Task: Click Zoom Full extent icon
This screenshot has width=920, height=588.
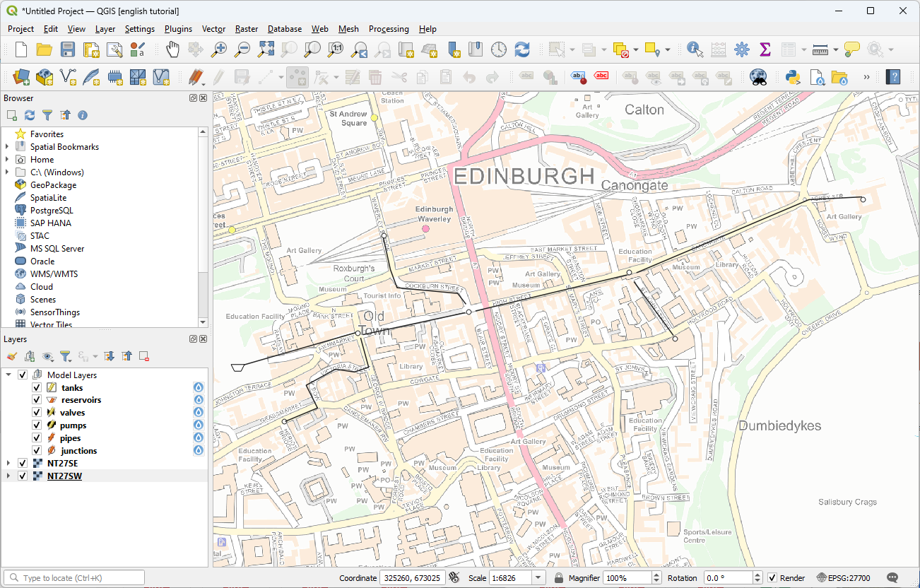Action: 266,49
